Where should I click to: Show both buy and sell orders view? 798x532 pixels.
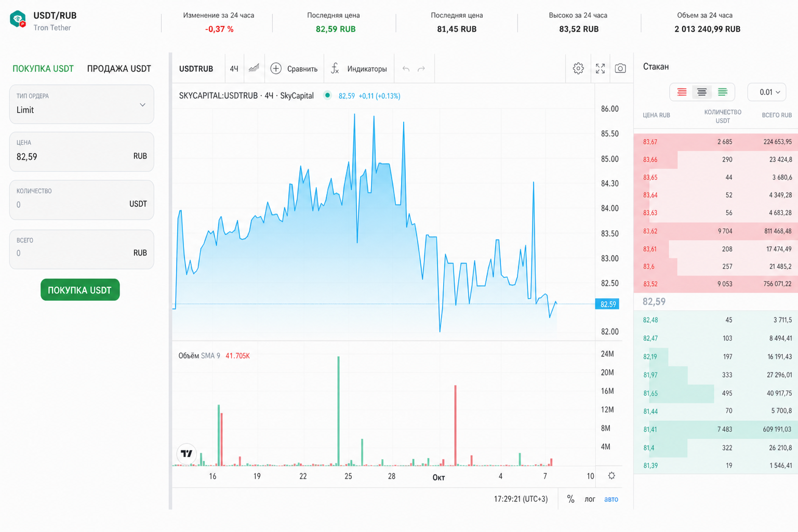tap(702, 92)
